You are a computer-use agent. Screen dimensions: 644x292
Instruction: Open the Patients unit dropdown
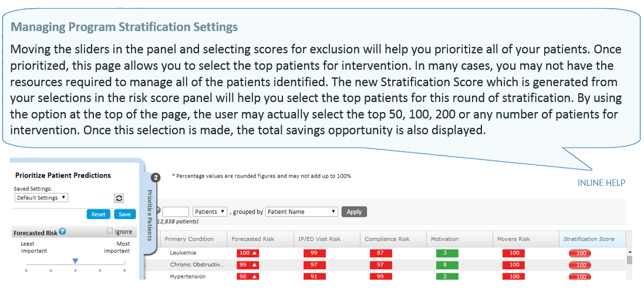point(210,212)
